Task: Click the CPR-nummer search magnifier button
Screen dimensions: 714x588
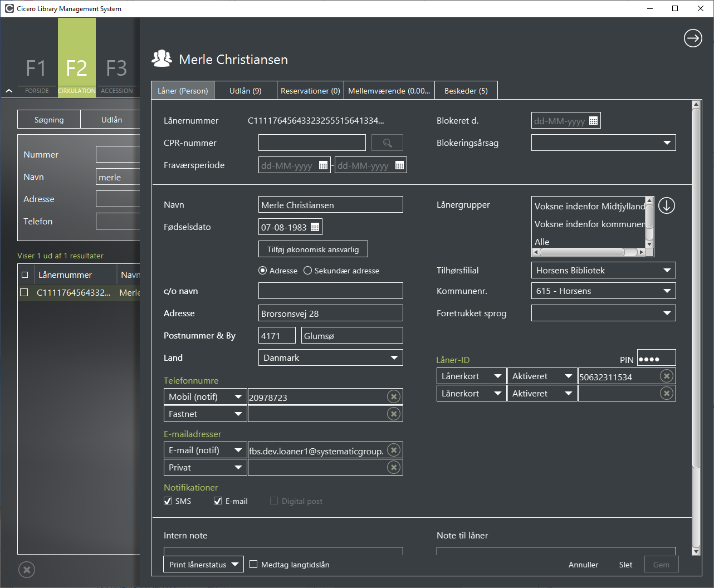Action: pyautogui.click(x=387, y=143)
